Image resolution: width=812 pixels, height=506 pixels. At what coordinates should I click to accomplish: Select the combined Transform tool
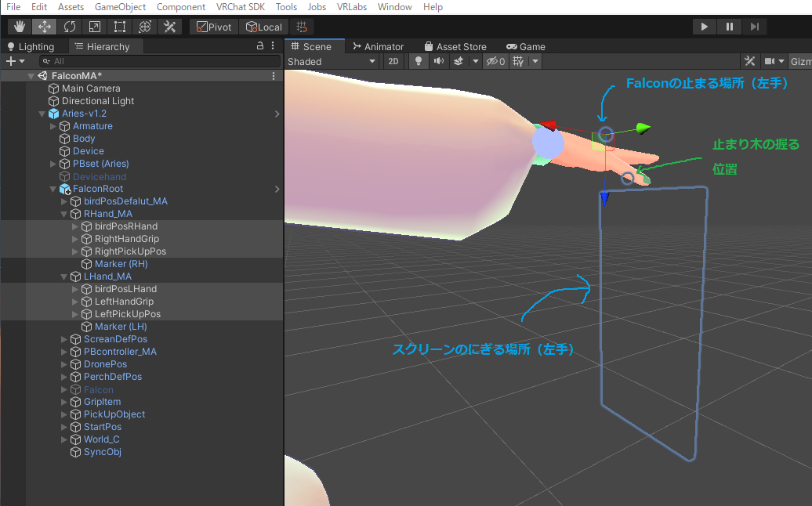click(x=144, y=27)
